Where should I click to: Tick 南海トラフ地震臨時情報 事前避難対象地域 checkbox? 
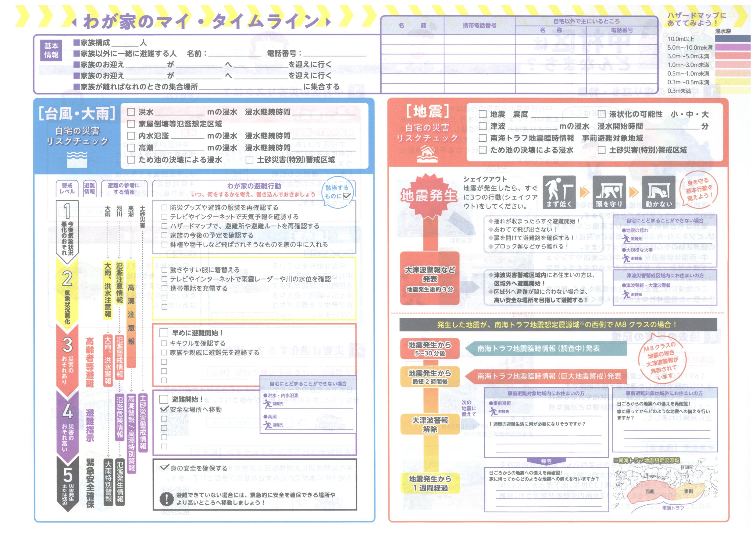(483, 138)
